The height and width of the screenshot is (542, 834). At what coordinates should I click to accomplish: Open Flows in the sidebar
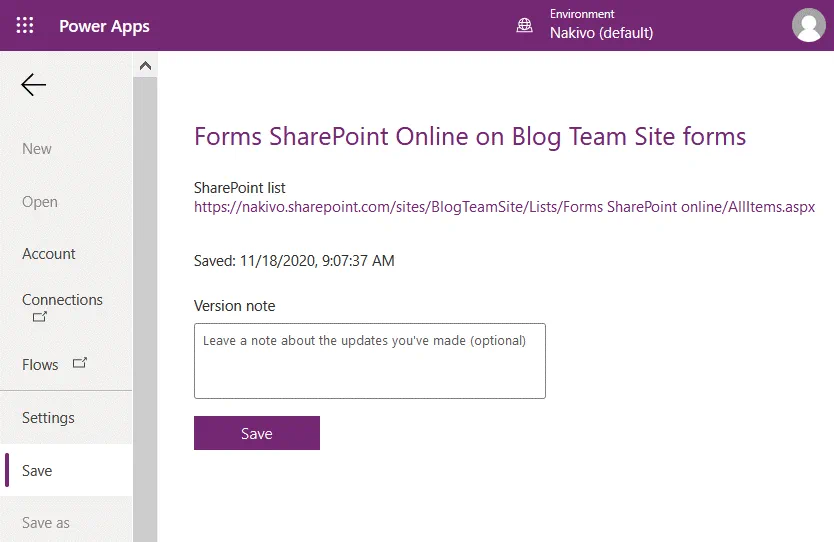pos(40,365)
